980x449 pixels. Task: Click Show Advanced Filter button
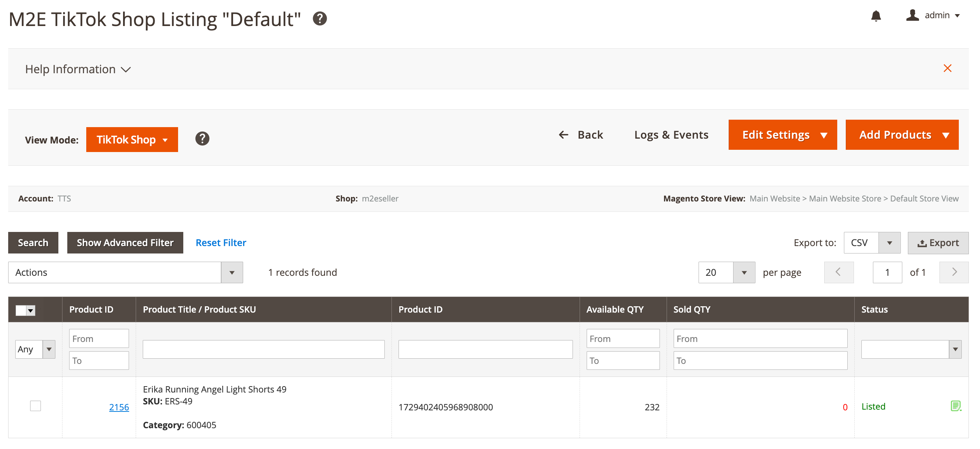pos(125,243)
